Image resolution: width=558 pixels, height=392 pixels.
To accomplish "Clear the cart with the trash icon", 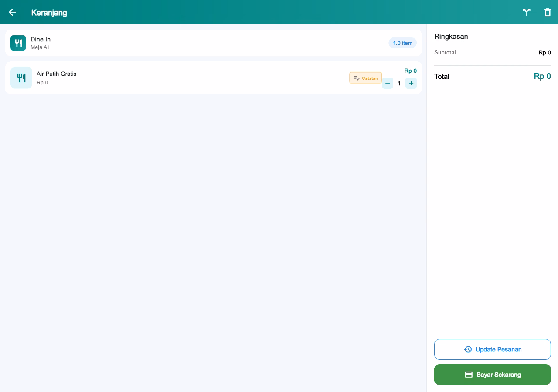I will 548,12.
